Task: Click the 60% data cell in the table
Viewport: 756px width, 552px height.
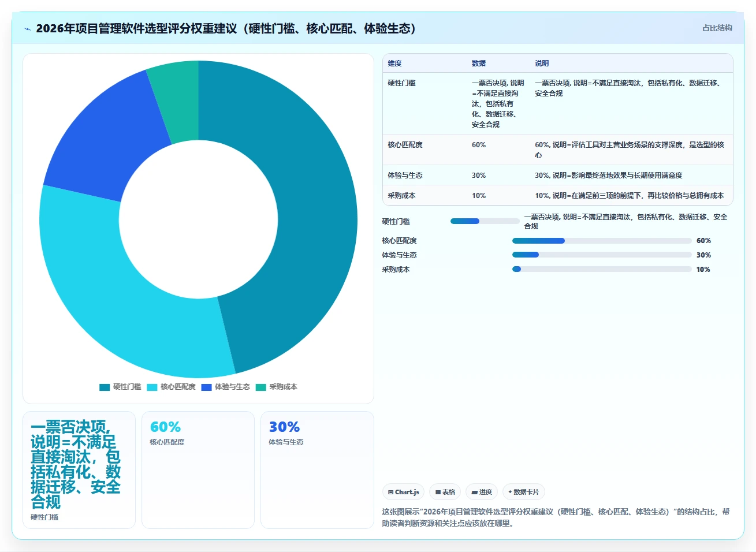Action: [479, 145]
